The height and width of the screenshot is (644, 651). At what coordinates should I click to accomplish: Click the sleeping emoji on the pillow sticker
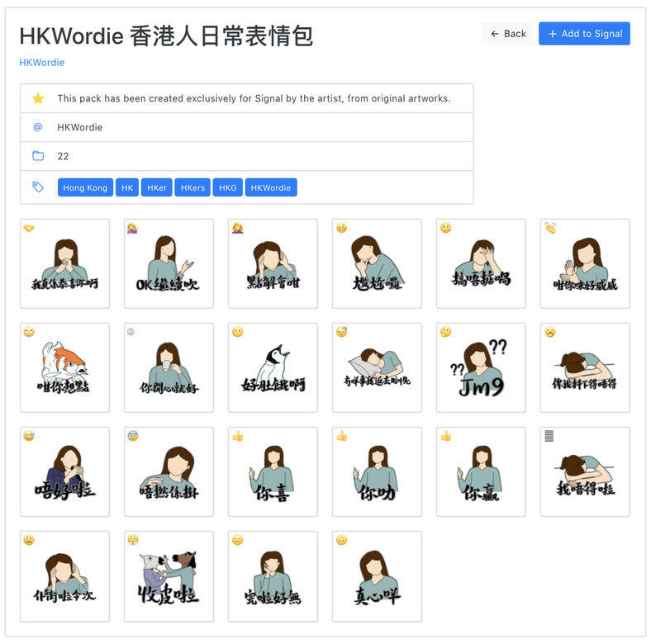pos(342,332)
